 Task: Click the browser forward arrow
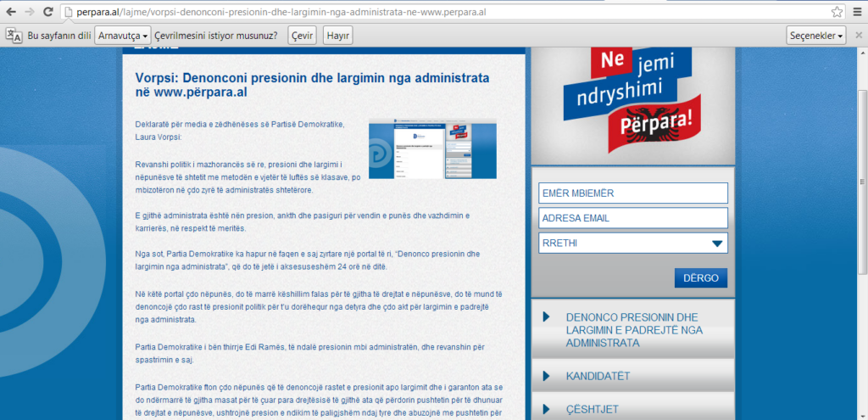point(30,12)
